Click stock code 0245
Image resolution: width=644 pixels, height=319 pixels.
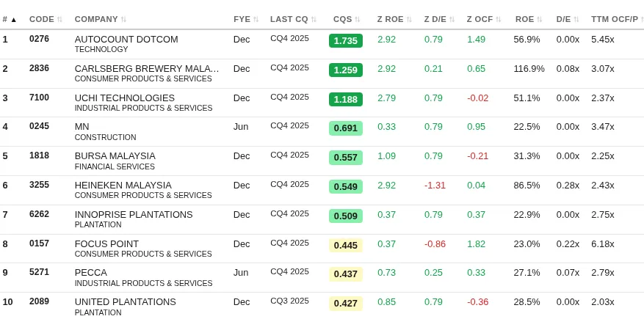coord(39,126)
